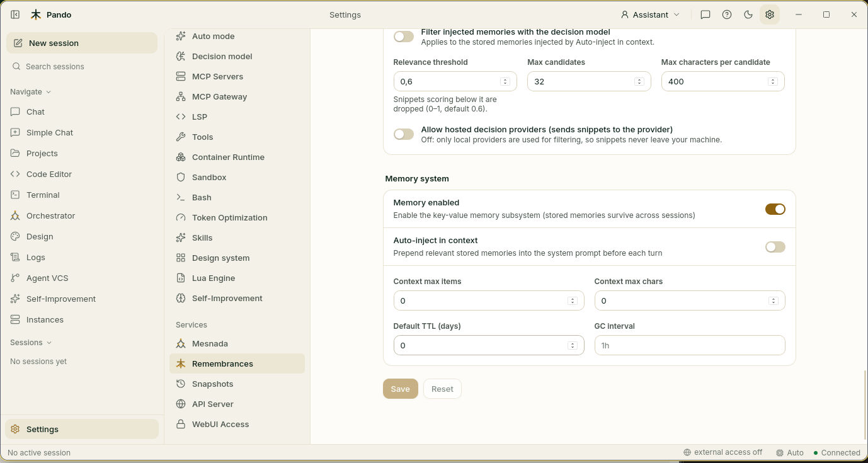
Task: Click the Auto mode status indicator
Action: pyautogui.click(x=790, y=452)
